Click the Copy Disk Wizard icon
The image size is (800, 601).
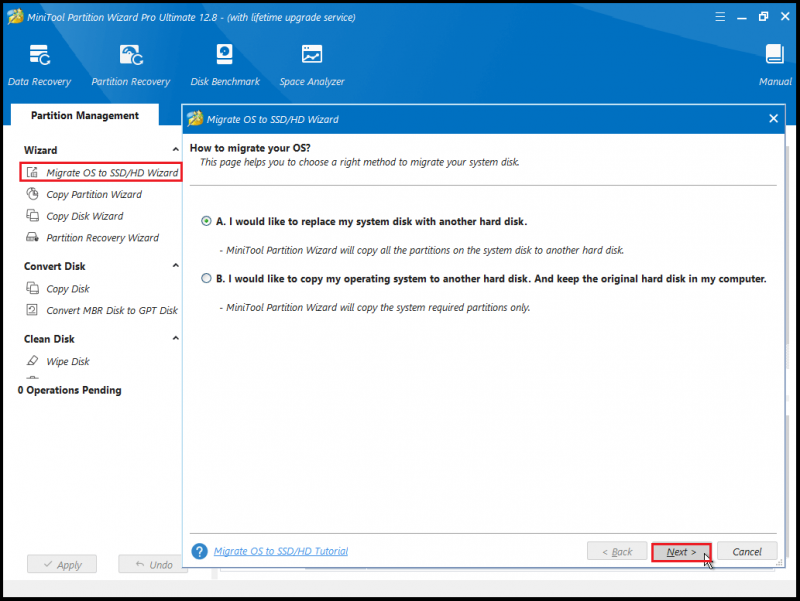coord(32,216)
